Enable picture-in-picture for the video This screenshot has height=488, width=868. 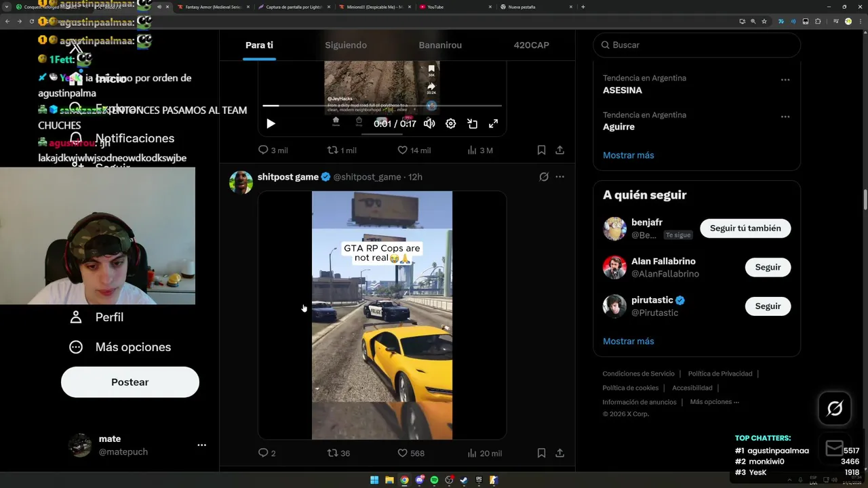click(473, 123)
